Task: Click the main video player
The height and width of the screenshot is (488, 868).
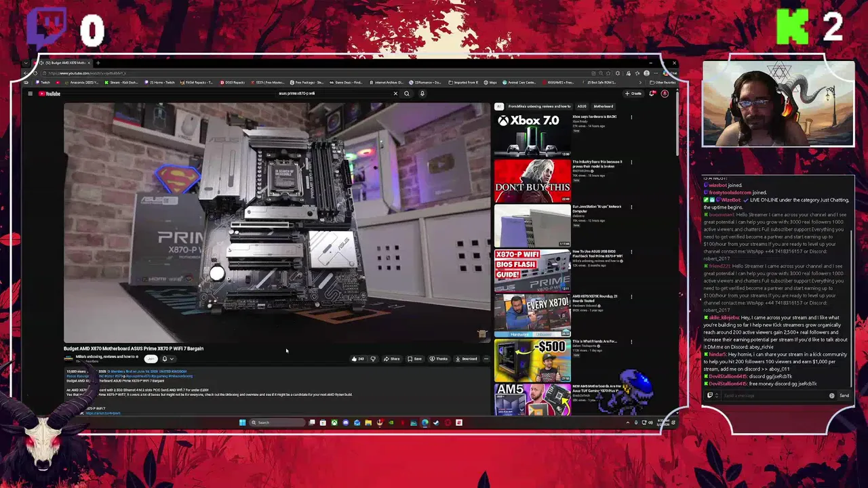Action: coord(277,222)
